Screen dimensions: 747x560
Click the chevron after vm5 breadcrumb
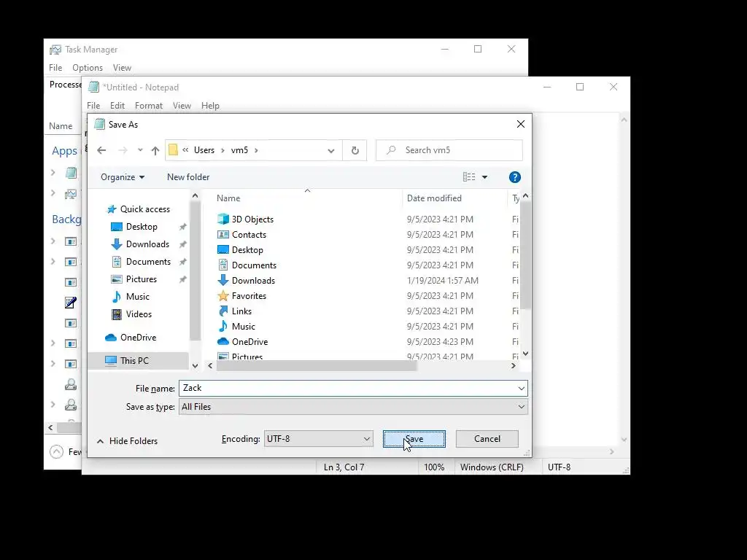tap(256, 150)
